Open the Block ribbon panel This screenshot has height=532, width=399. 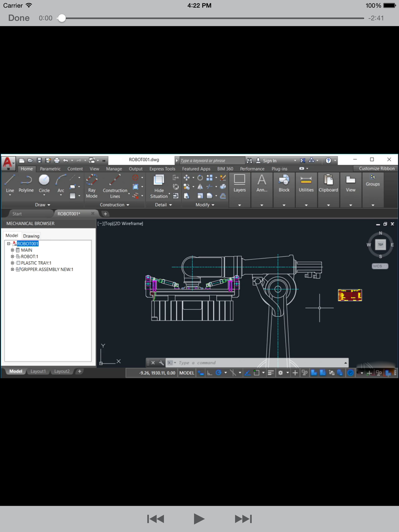pos(284,189)
